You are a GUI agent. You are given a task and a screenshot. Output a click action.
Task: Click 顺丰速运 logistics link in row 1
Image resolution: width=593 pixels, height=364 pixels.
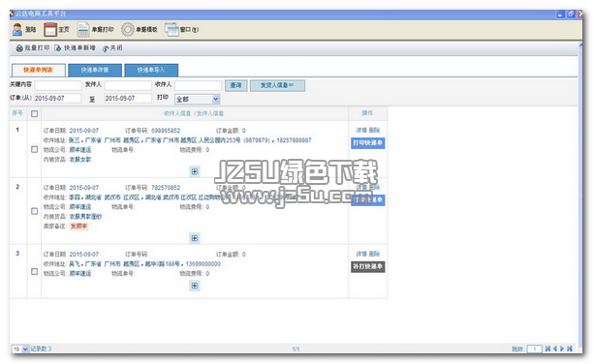pos(80,150)
